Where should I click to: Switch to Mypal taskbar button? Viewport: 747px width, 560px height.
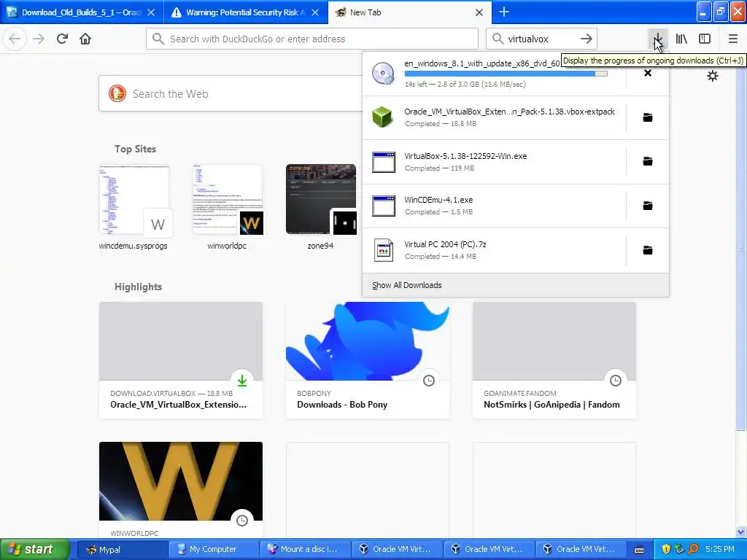pos(122,549)
